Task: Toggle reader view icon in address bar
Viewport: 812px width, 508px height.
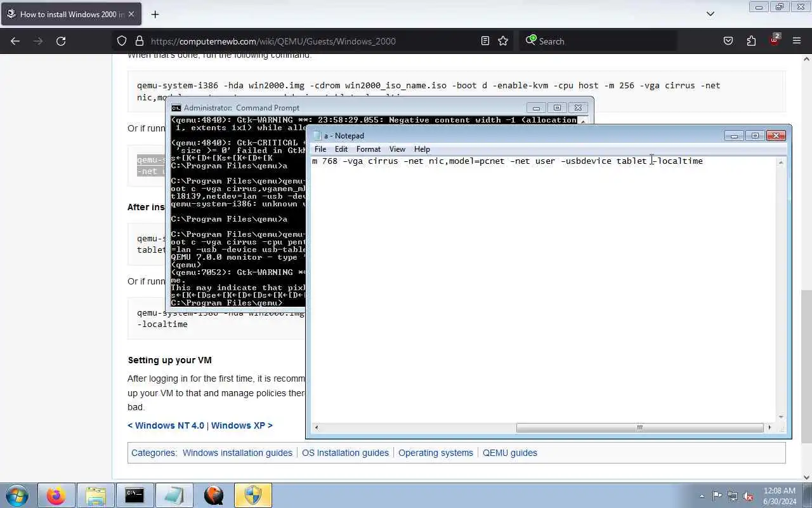Action: click(485, 41)
